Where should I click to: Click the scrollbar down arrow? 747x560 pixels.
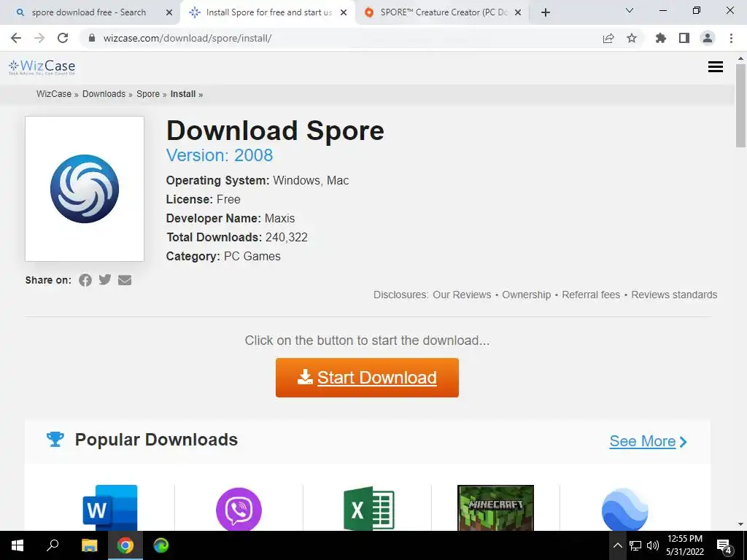tap(740, 524)
